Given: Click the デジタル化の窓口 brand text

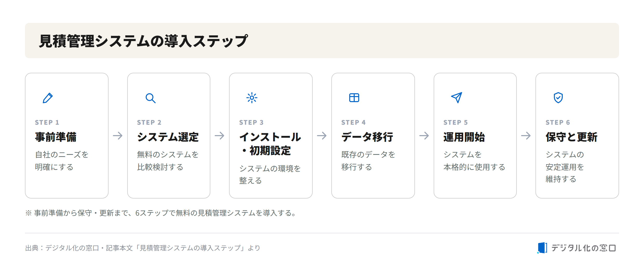Looking at the screenshot, I should click(583, 248).
